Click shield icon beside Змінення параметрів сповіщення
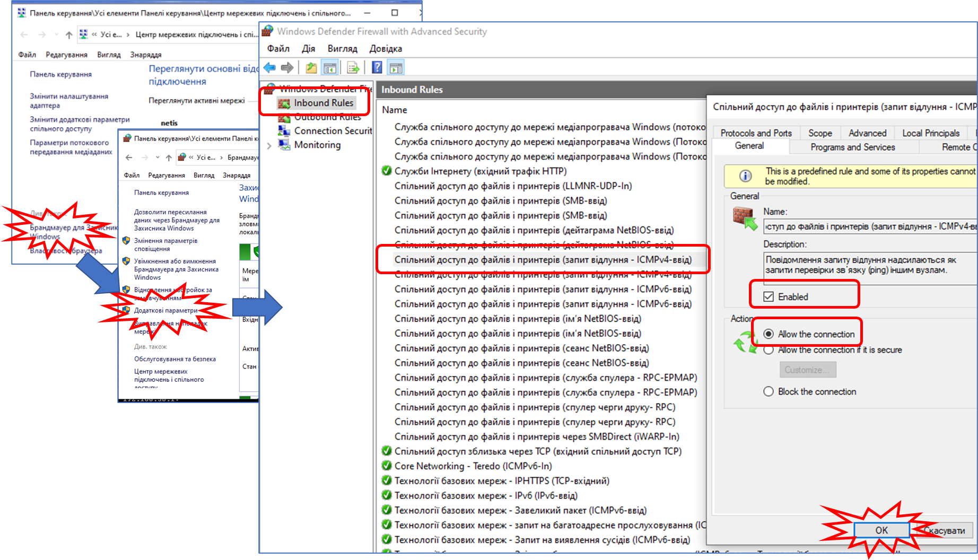 tap(126, 241)
